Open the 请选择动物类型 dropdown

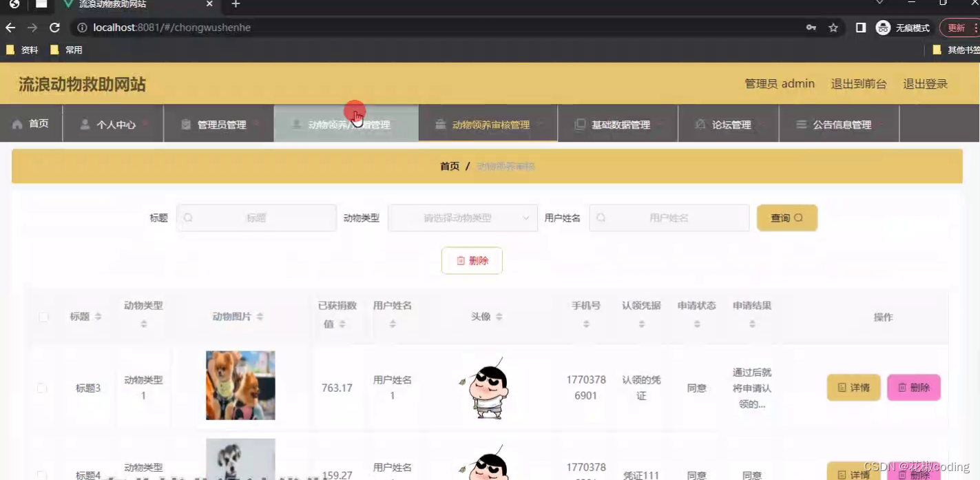click(x=463, y=218)
